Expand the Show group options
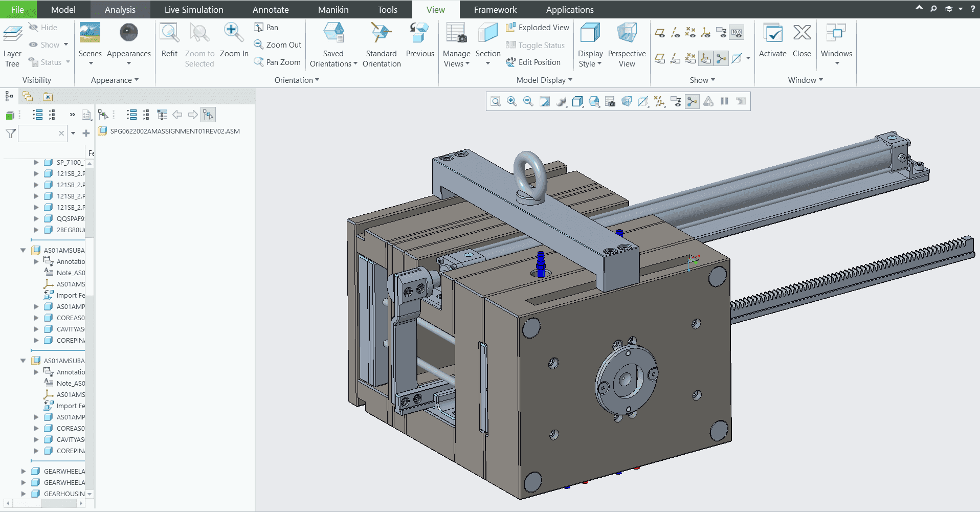 pos(702,80)
